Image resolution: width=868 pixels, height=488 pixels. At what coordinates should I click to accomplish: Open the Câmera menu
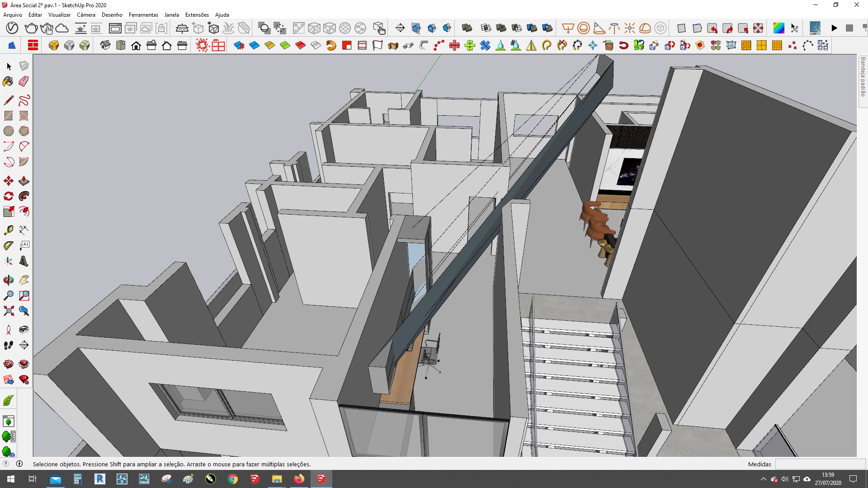(86, 14)
